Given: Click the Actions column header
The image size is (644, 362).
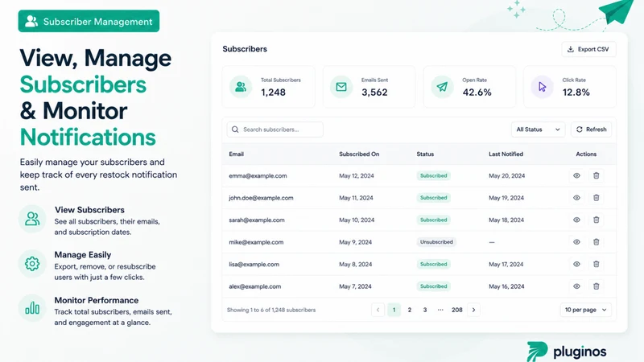Looking at the screenshot, I should tap(586, 154).
